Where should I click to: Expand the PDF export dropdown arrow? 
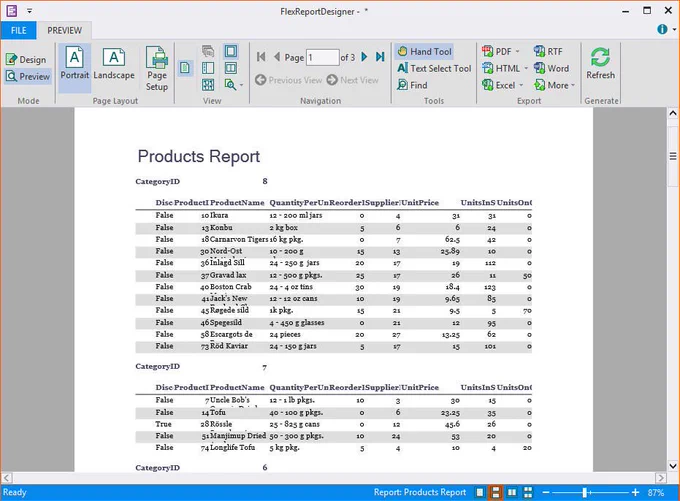pyautogui.click(x=517, y=52)
